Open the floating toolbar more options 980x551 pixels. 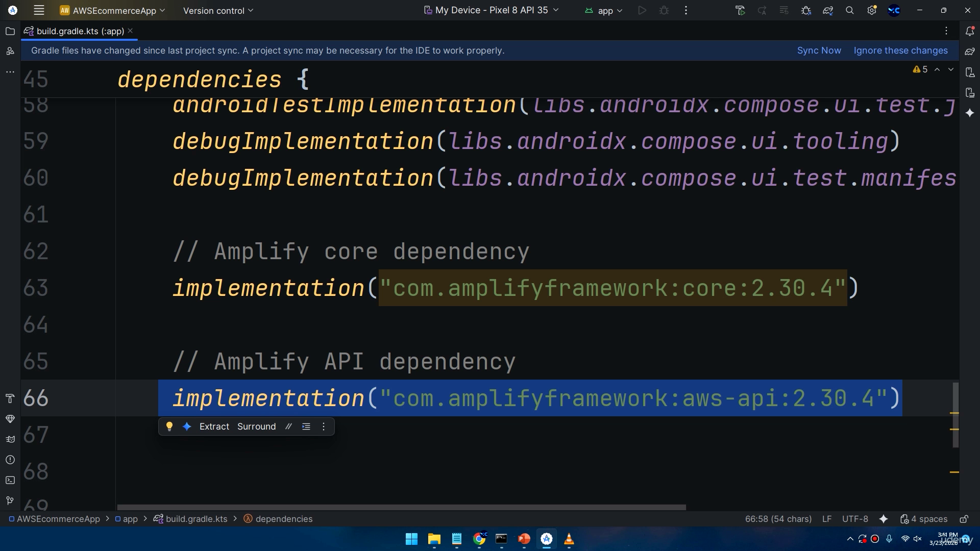[324, 427]
